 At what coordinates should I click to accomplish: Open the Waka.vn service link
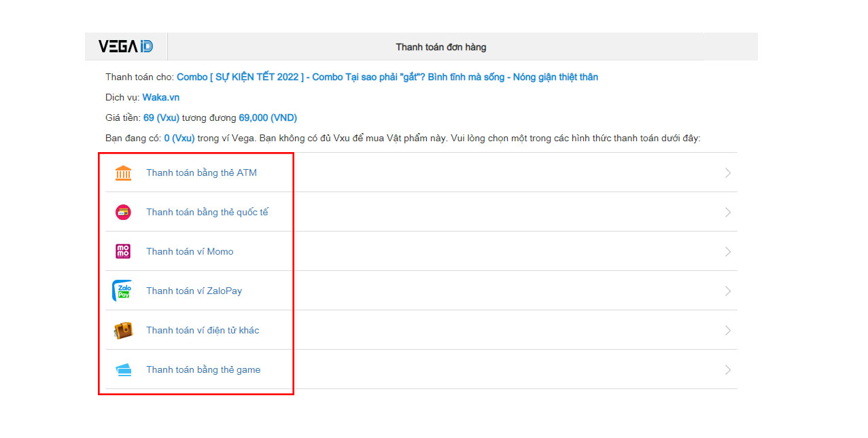tap(160, 97)
